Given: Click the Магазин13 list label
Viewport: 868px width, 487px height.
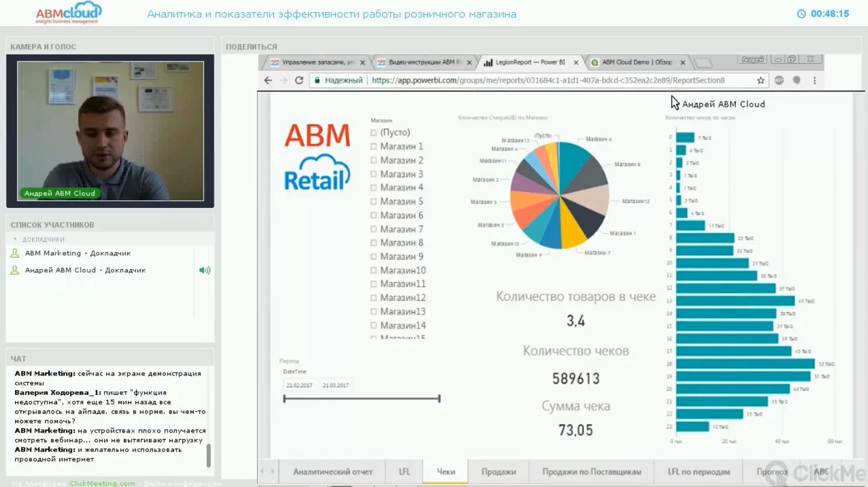Looking at the screenshot, I should click(403, 312).
